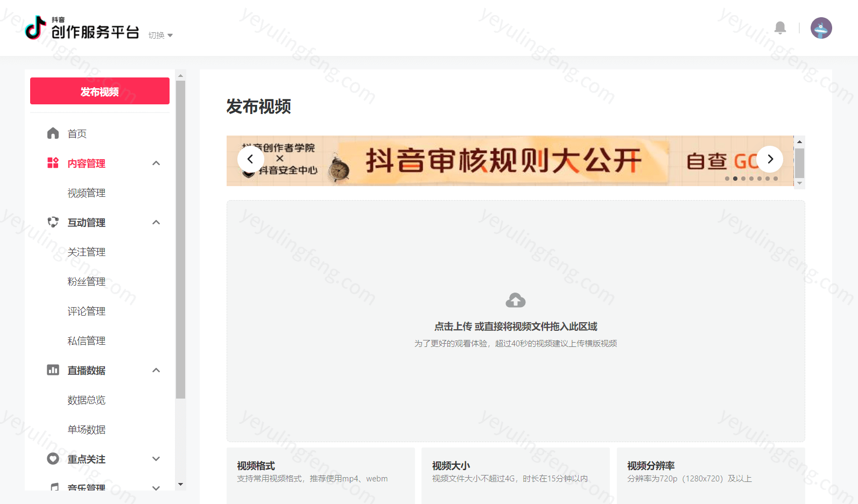Click the text 支持常用视频格式 mp4、webm
Viewport: 858px width, 504px height.
312,479
